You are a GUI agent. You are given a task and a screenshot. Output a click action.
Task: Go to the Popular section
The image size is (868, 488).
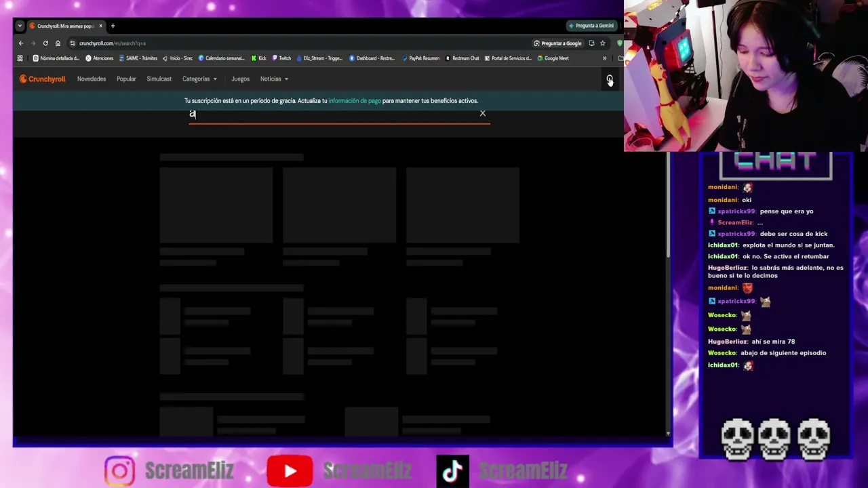pyautogui.click(x=126, y=79)
